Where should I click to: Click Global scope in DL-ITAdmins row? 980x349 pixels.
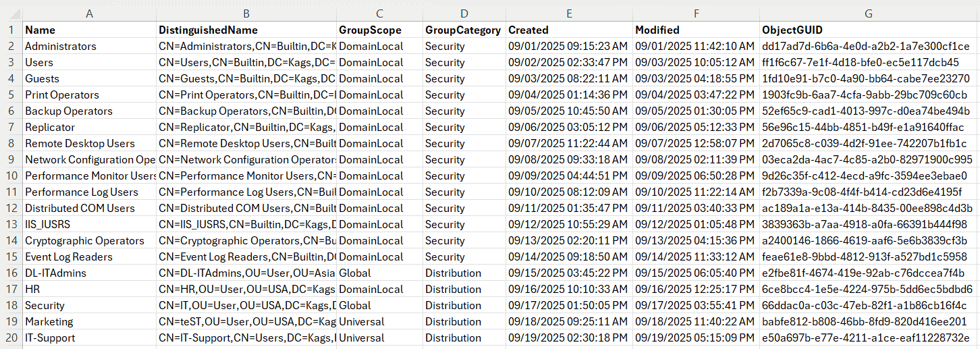pos(379,273)
